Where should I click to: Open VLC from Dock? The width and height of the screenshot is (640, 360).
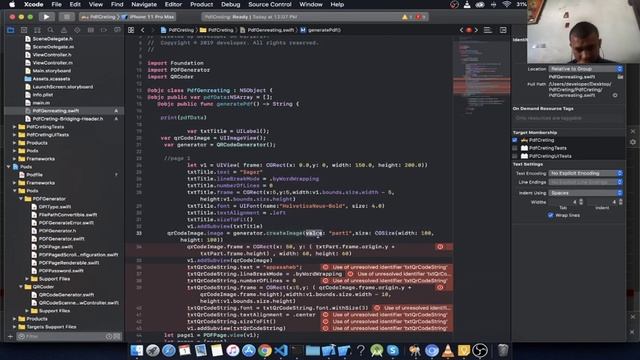coord(448,350)
